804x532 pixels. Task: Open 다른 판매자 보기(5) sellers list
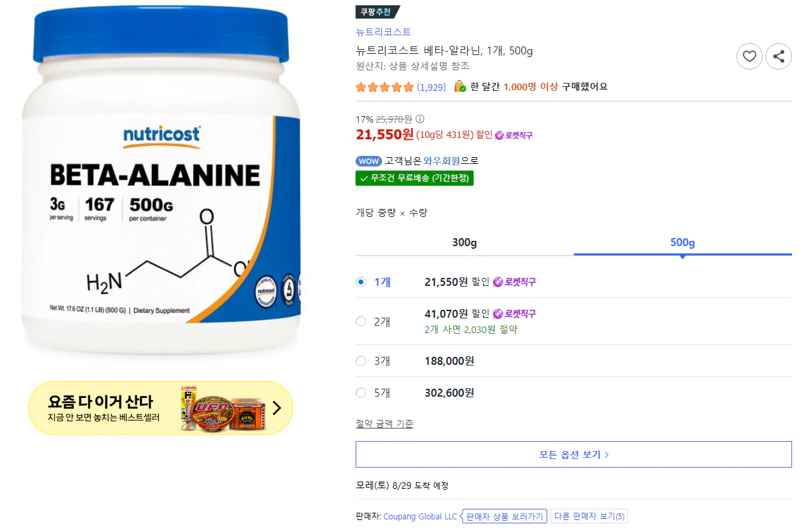[x=589, y=517]
